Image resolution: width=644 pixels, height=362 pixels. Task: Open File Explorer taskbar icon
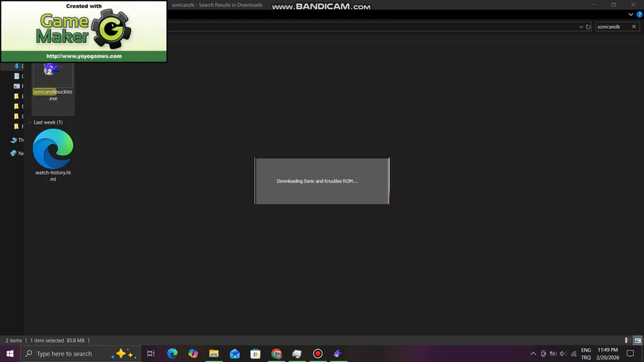pyautogui.click(x=213, y=353)
